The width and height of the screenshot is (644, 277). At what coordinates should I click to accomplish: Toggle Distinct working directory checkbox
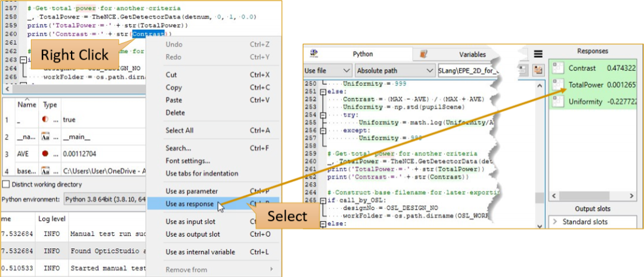click(6, 185)
